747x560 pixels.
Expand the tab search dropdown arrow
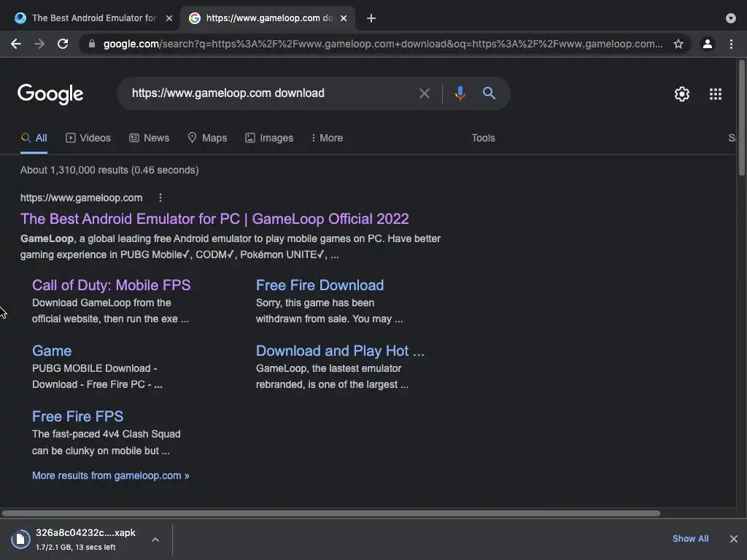pos(731,18)
